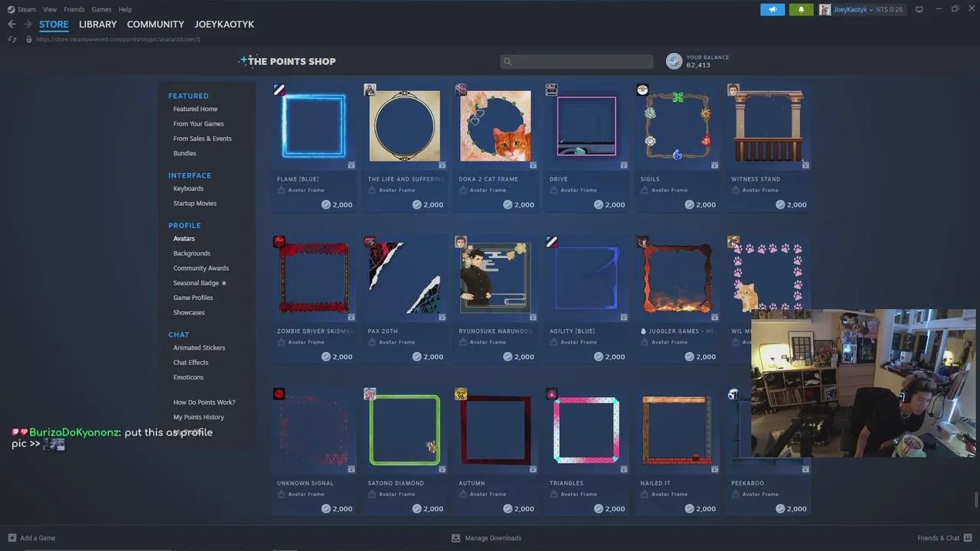Open My Points History
980x551 pixels.
198,417
